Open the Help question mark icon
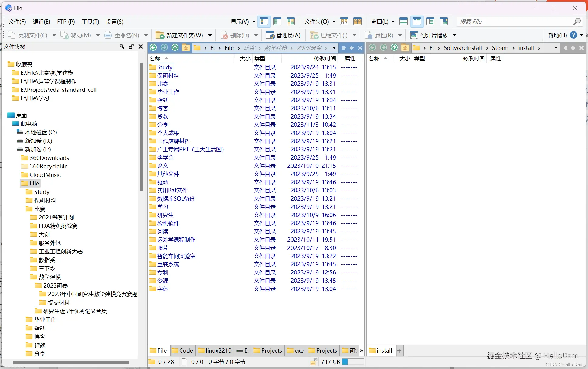Image resolution: width=588 pixels, height=369 pixels. coord(573,35)
